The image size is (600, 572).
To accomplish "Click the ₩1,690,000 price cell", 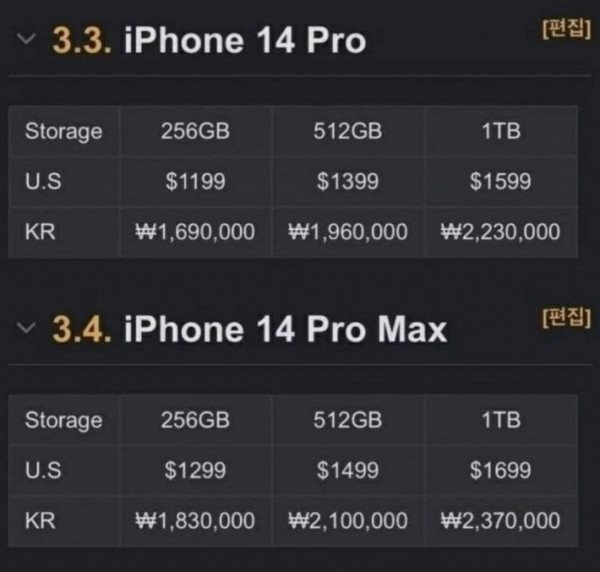I will click(194, 232).
